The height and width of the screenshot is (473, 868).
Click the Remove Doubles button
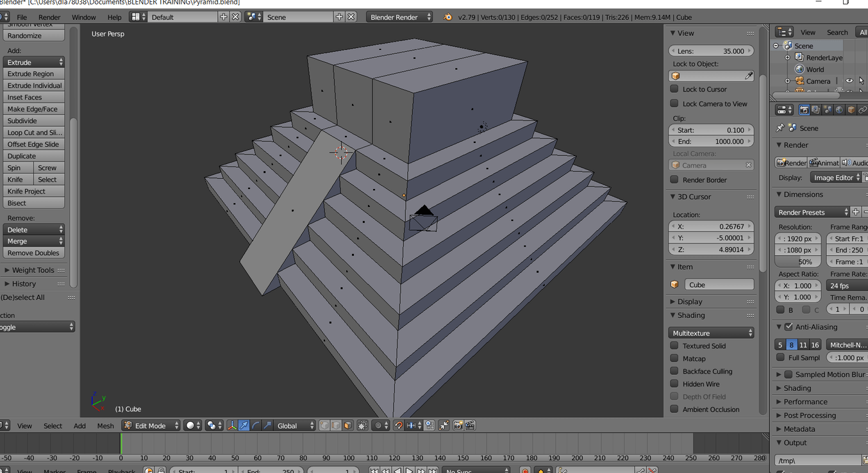tap(34, 253)
